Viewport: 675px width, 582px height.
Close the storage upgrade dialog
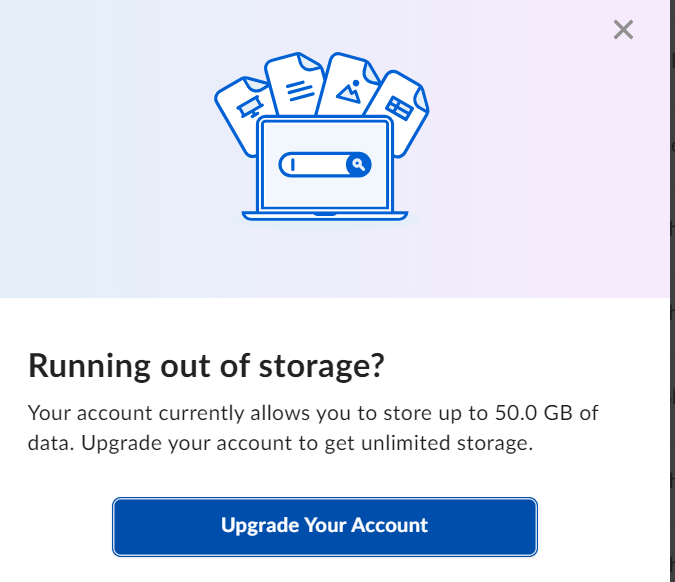[623, 30]
